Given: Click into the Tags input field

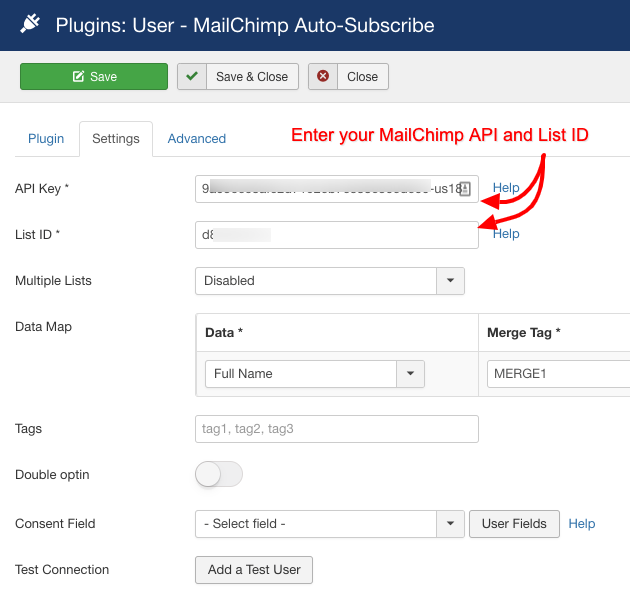Looking at the screenshot, I should pyautogui.click(x=337, y=429).
